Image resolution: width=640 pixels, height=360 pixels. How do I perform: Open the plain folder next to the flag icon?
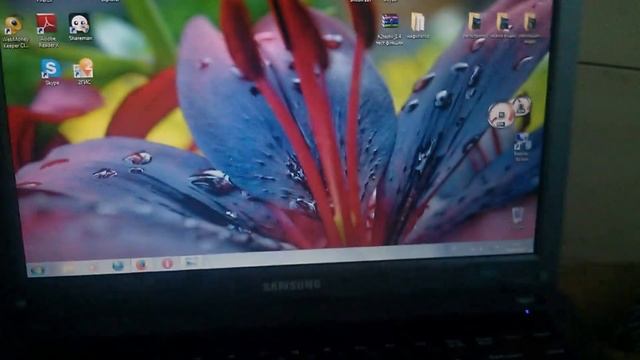point(418,26)
